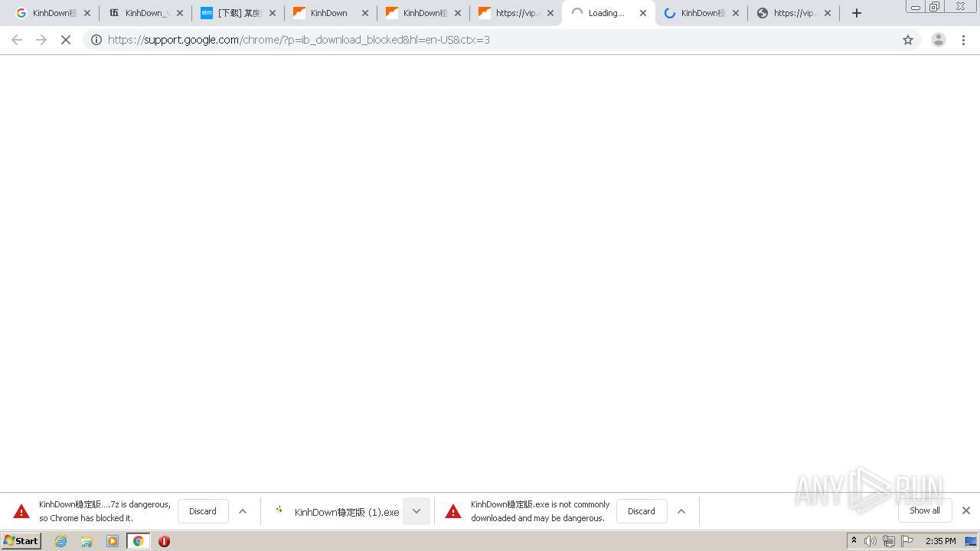The width and height of the screenshot is (980, 551).
Task: Launch Internet Explorer from taskbar
Action: pyautogui.click(x=61, y=541)
